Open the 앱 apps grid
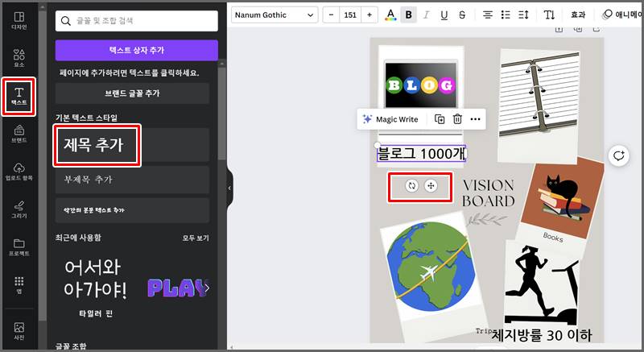 pyautogui.click(x=19, y=285)
